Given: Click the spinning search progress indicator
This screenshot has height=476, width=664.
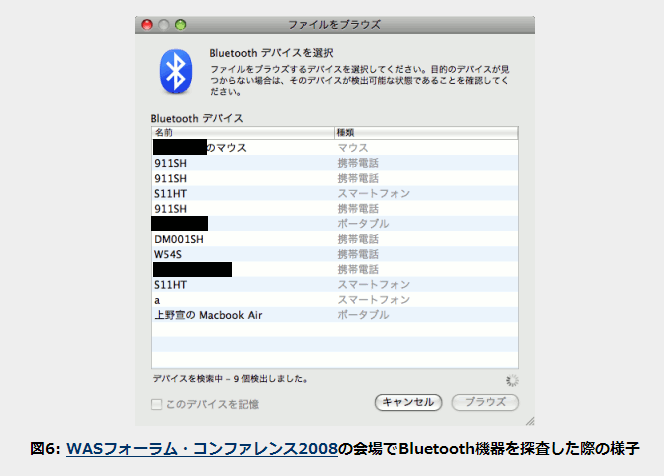Looking at the screenshot, I should click(x=512, y=380).
